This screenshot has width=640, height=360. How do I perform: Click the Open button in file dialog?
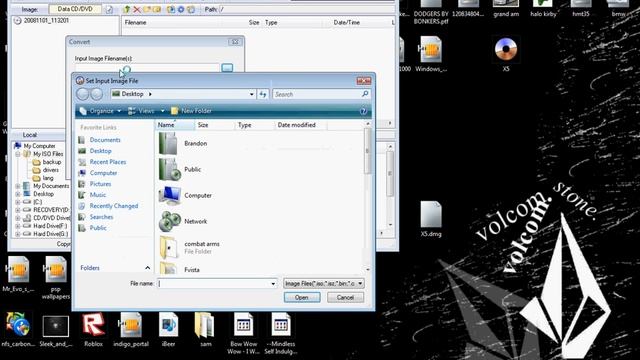tap(302, 297)
